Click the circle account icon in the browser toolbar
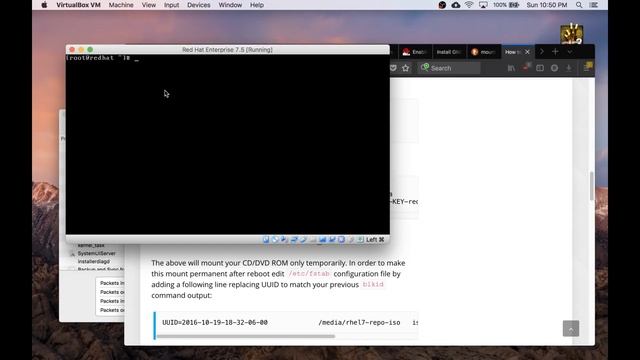 pyautogui.click(x=554, y=68)
